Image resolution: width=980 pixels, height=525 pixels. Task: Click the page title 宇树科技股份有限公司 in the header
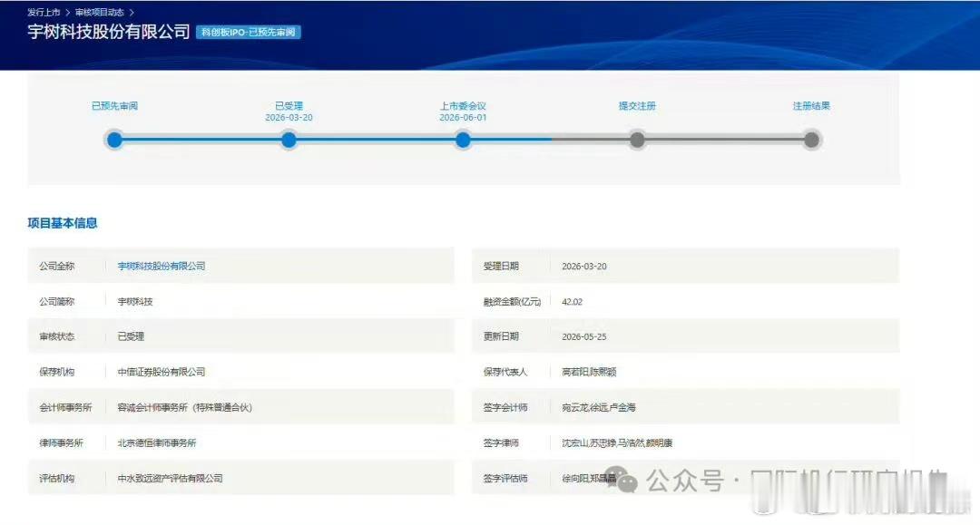coord(109,31)
